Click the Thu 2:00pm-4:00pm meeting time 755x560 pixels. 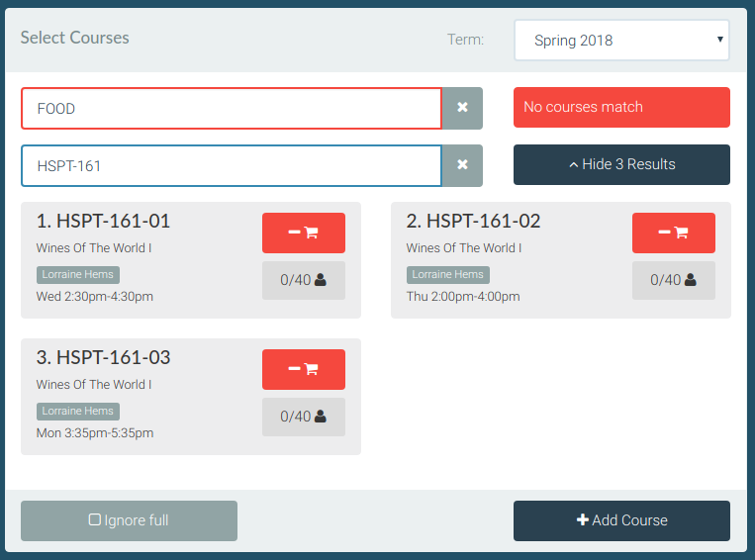point(463,296)
